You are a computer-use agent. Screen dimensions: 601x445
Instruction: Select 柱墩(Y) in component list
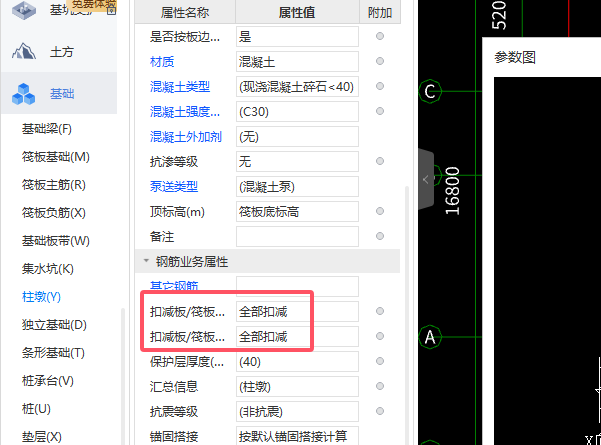(41, 297)
